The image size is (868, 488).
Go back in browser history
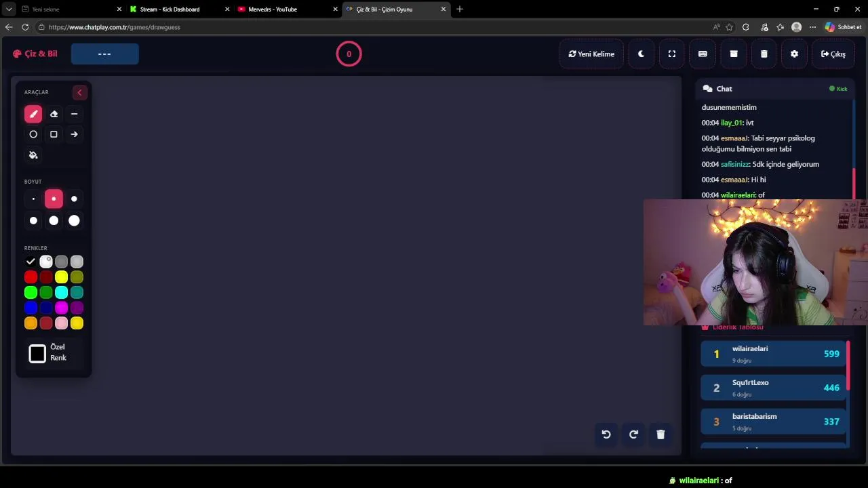pos(8,27)
